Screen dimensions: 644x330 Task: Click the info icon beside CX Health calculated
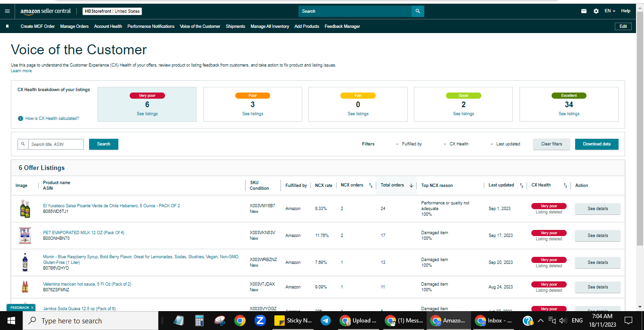(x=20, y=118)
